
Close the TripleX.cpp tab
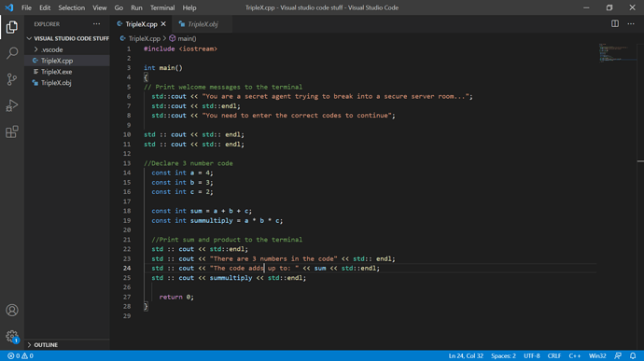coord(163,24)
